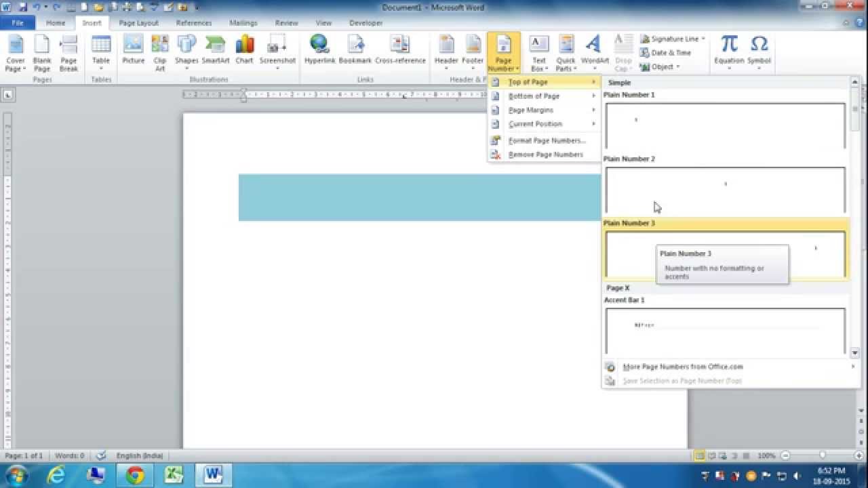Click the 100% zoom level
Image resolution: width=868 pixels, height=488 pixels.
766,455
